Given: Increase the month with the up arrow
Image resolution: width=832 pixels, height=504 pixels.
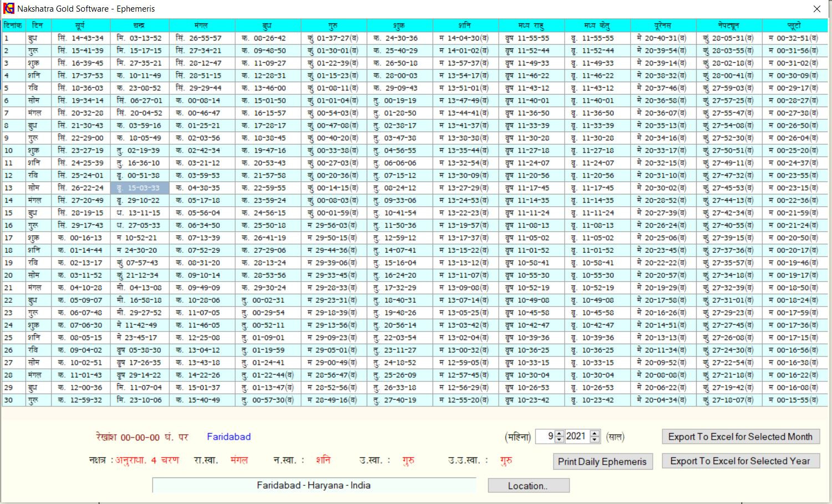Looking at the screenshot, I should pos(559,434).
